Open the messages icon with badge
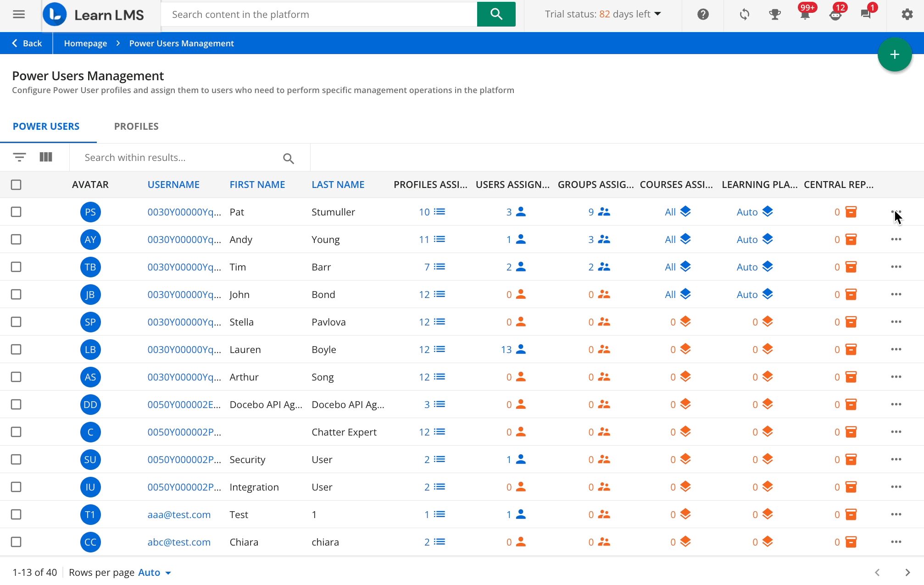924x585 pixels. point(867,14)
